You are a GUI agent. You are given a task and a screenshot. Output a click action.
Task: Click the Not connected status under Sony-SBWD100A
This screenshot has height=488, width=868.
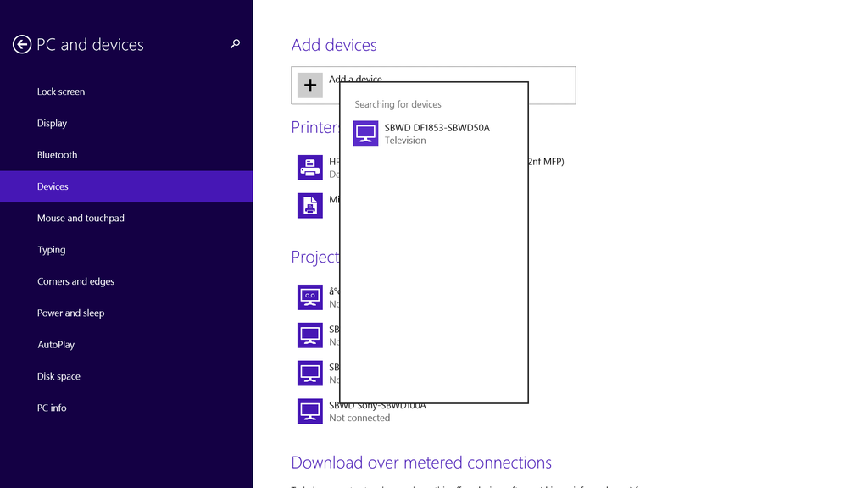[359, 418]
